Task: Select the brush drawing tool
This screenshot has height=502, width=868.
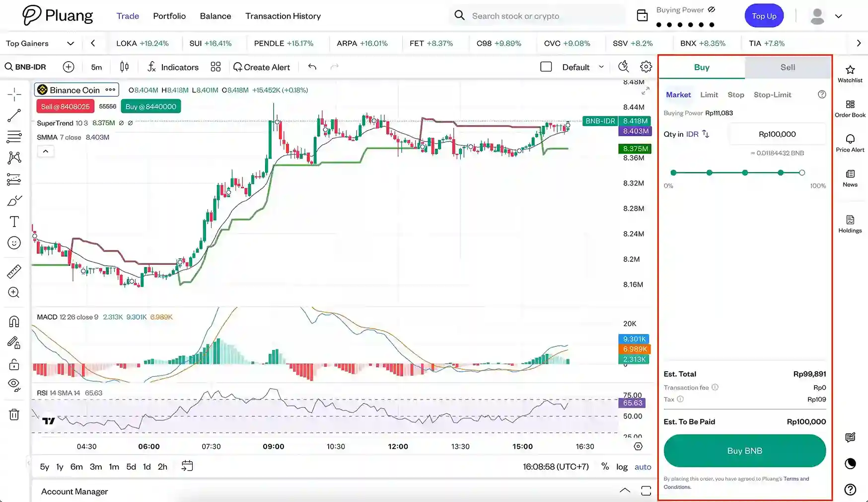Action: pos(14,201)
